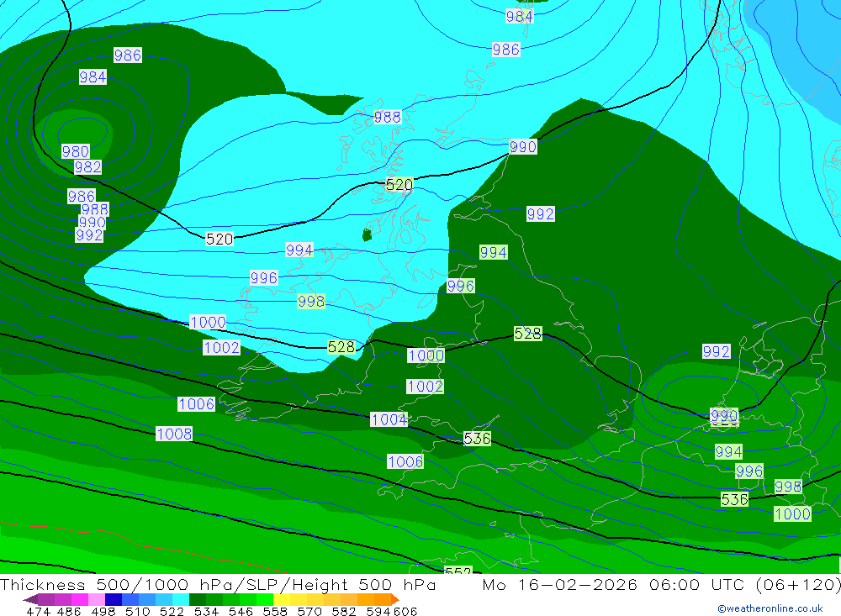Image resolution: width=841 pixels, height=616 pixels.
Task: Click legend value 570
Action: point(309,612)
